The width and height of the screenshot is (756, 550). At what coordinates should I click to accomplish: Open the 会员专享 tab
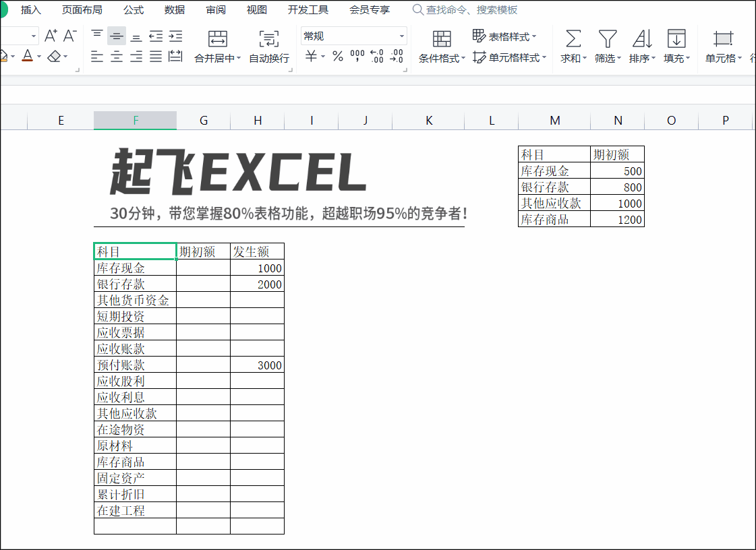pos(370,9)
